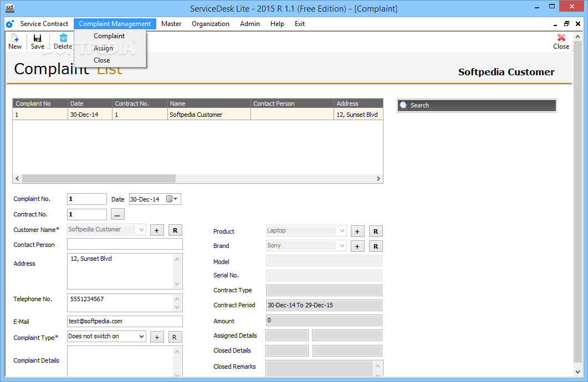Click the window vertical scrollbar up arrow

(577, 37)
